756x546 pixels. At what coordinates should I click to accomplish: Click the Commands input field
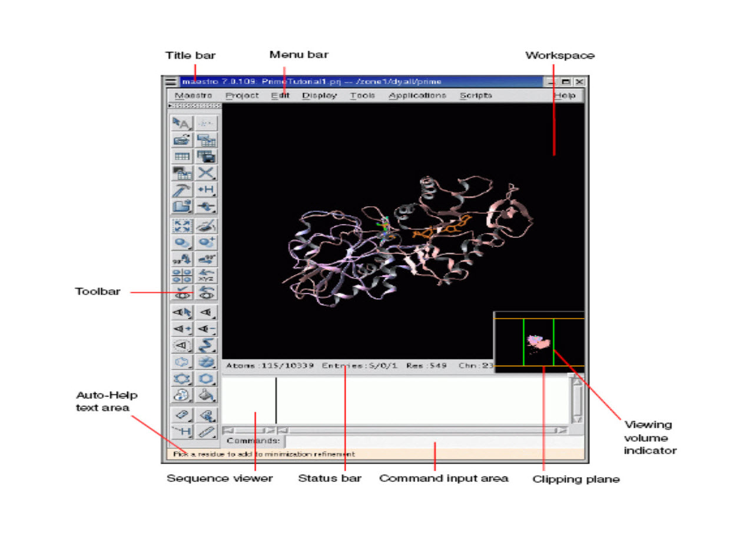click(433, 441)
